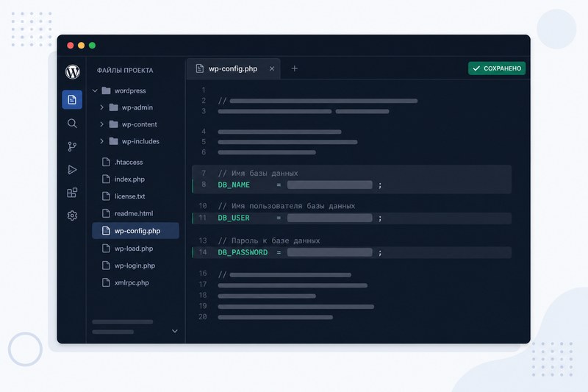The height and width of the screenshot is (392, 588).
Task: Expand the bottom sidebar panel chevron
Action: click(175, 331)
